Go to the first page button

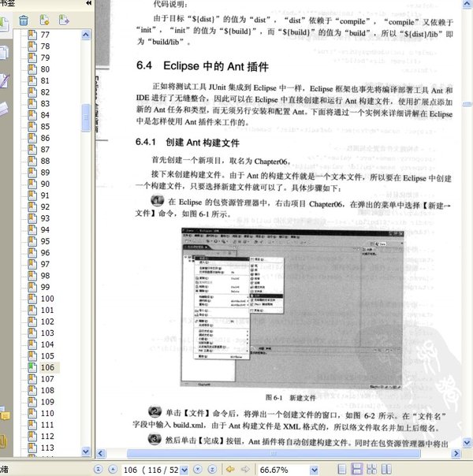tap(98, 470)
